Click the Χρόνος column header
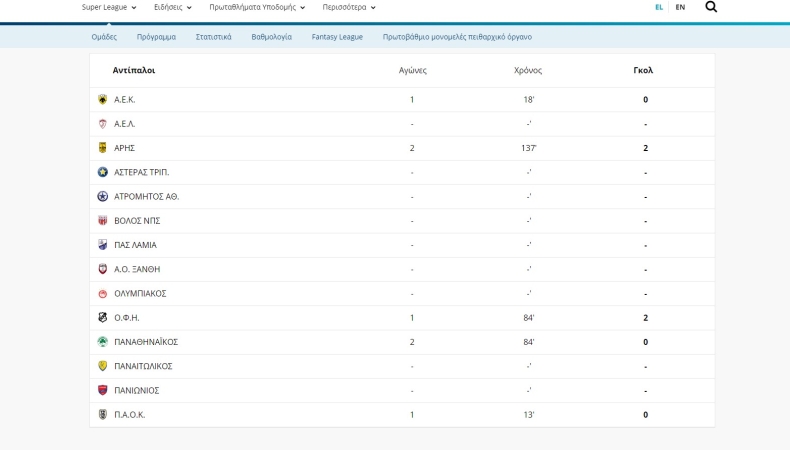 coord(528,70)
